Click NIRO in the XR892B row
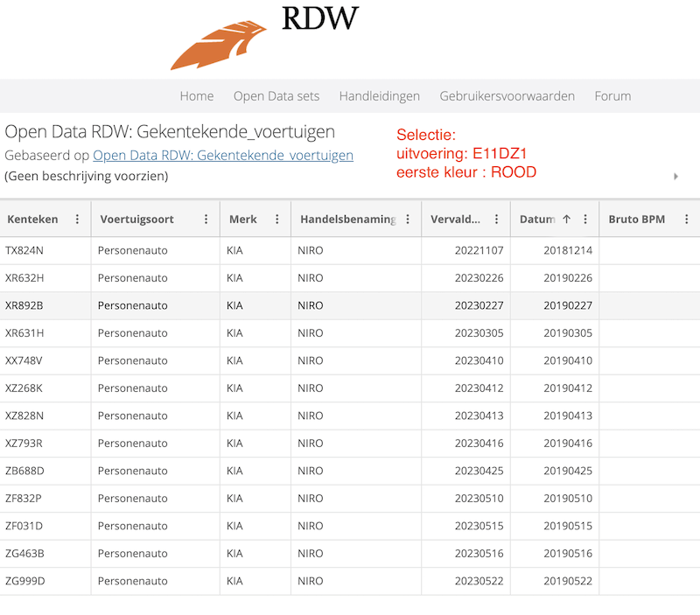Viewport: 700px width, 615px height. click(311, 305)
